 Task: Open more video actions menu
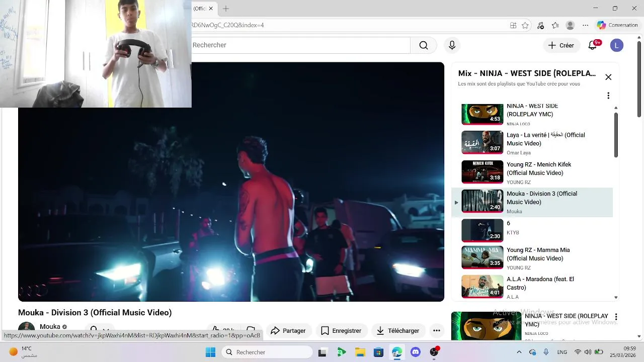click(x=437, y=330)
